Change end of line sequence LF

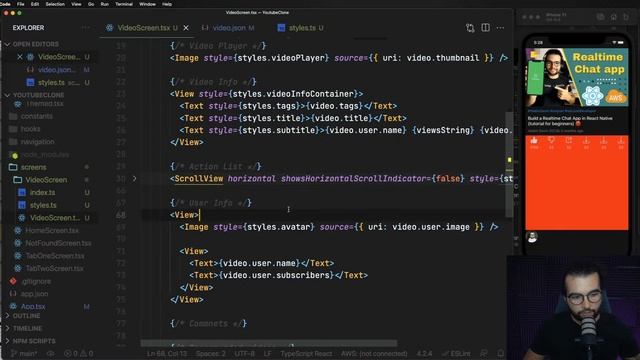267,353
